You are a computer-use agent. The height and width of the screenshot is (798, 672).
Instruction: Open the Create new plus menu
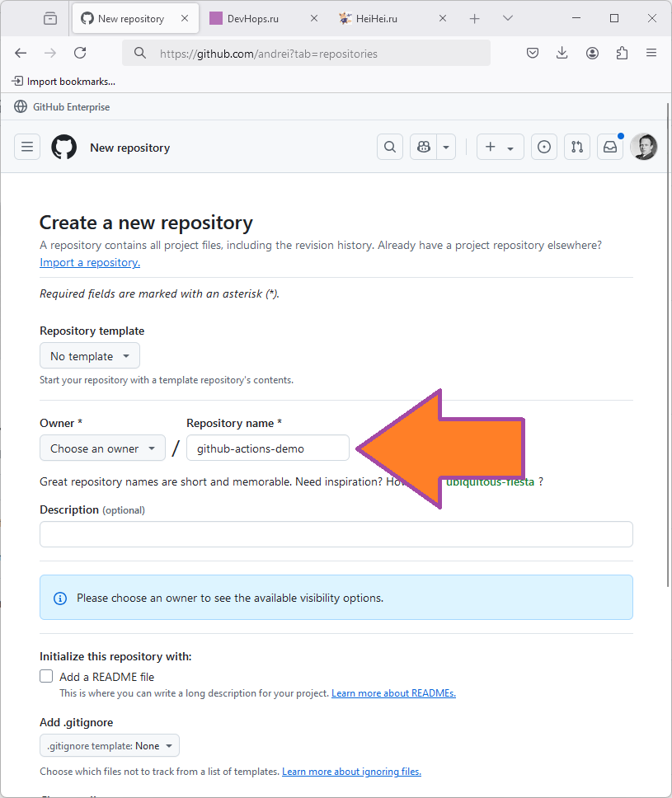coord(500,147)
